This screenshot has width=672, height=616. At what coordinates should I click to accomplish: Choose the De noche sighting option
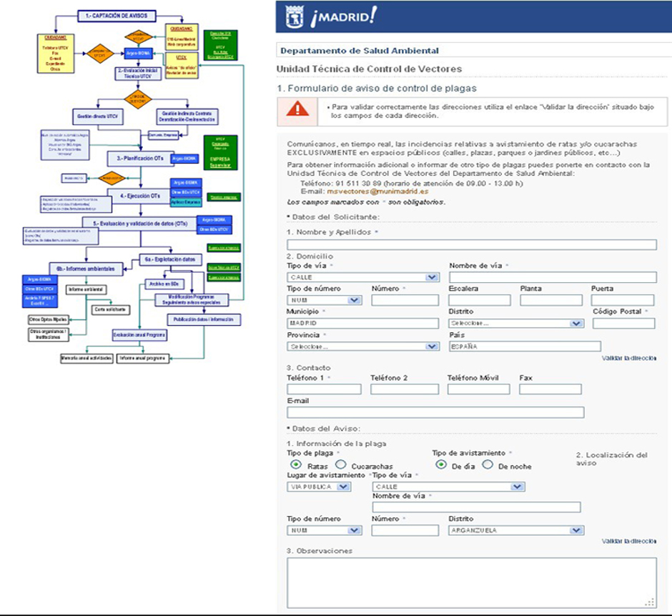tap(487, 465)
